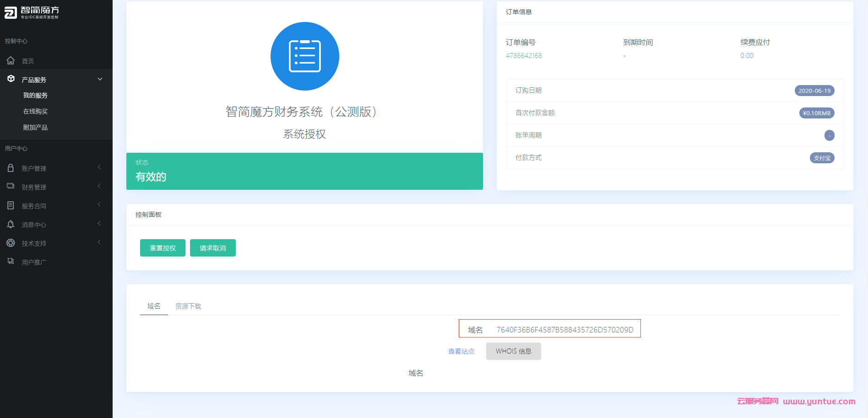Screen dimensions: 868x418
Task: Click the 消息中心 bell icon
Action: click(x=11, y=224)
